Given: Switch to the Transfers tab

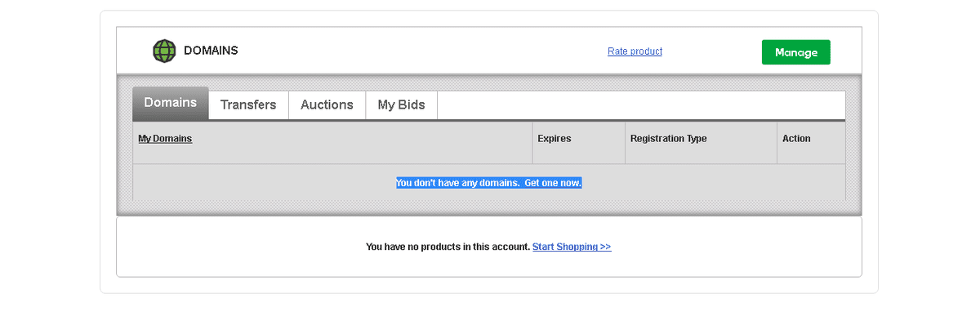Looking at the screenshot, I should point(248,105).
